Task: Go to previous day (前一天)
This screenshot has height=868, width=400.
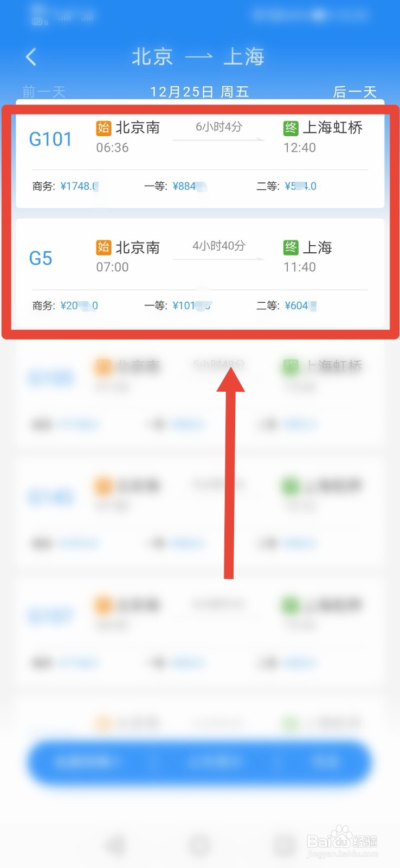Action: (44, 92)
